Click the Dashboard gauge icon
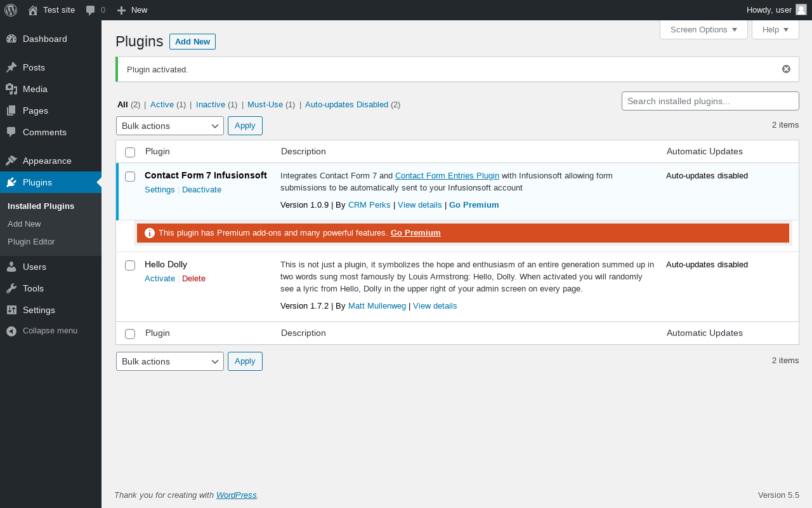Screen dimensions: 812x508 pos(11,39)
